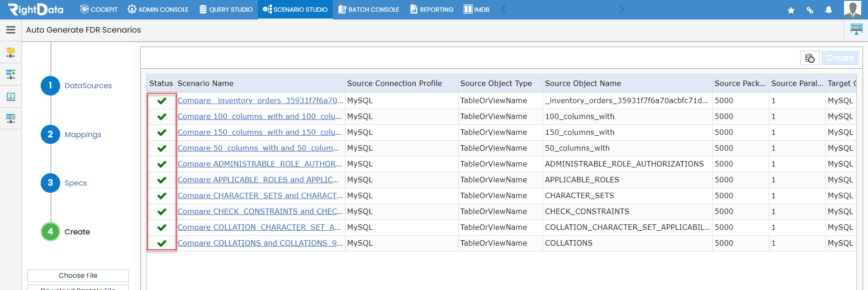Viewport: 868px width, 290px height.
Task: Go to Batch Console tab
Action: tap(369, 10)
